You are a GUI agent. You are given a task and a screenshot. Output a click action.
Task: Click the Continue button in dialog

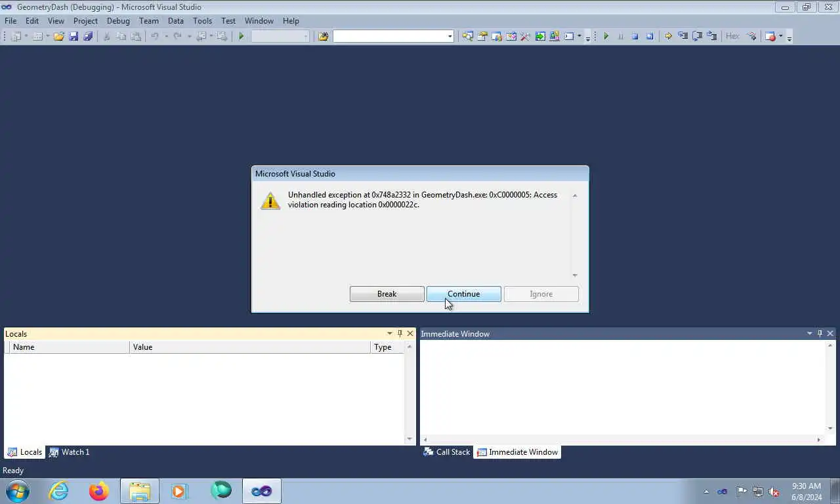[464, 294]
